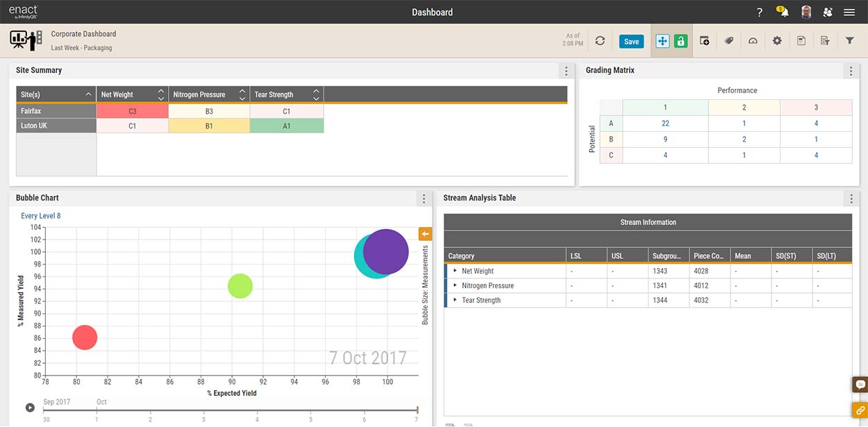The height and width of the screenshot is (427, 868).
Task: Click the Corporate Dashboard presenter icon
Action: (x=26, y=40)
